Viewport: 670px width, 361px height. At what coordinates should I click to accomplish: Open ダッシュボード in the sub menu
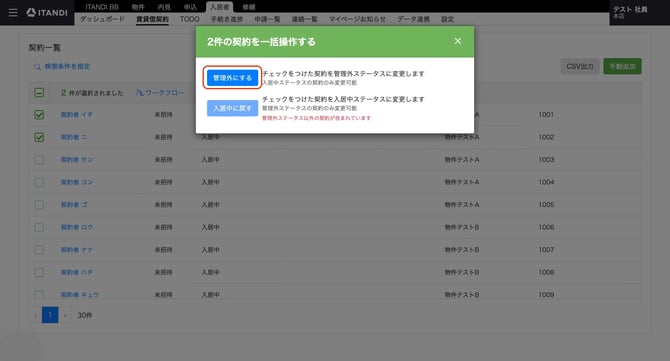click(103, 19)
